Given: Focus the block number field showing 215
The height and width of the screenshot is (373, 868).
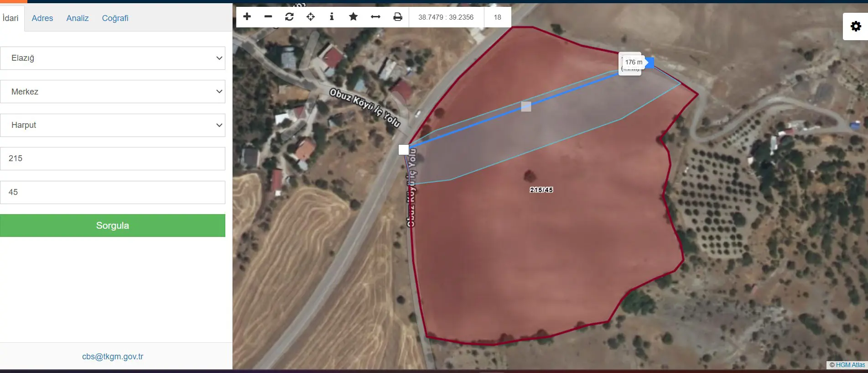Looking at the screenshot, I should pos(113,158).
